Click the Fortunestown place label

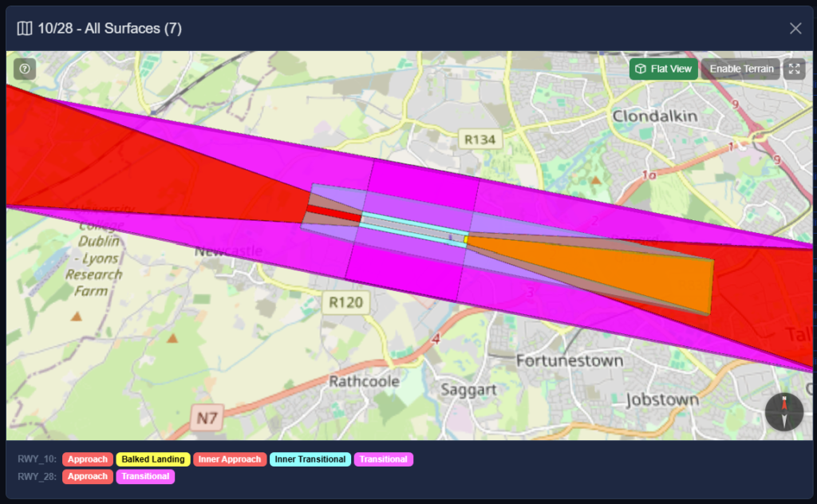click(x=570, y=360)
